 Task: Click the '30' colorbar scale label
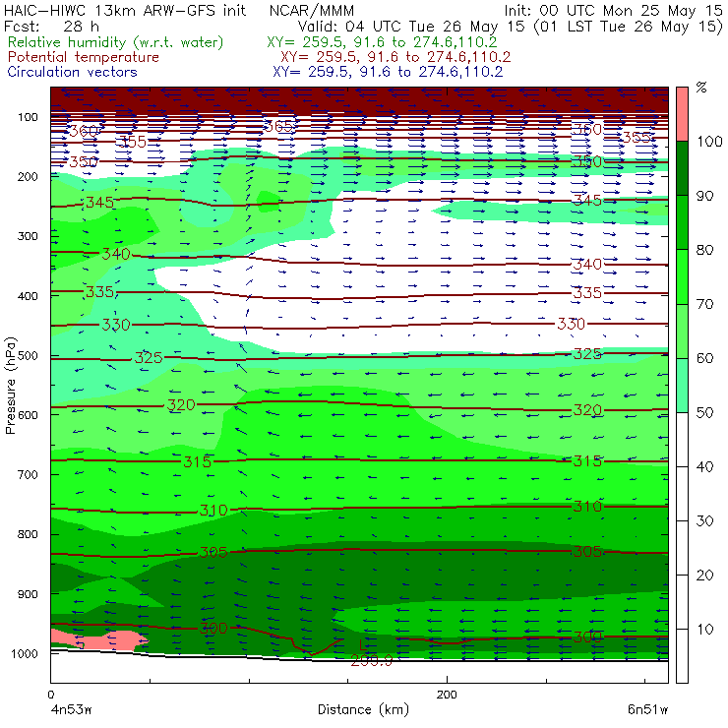(704, 521)
